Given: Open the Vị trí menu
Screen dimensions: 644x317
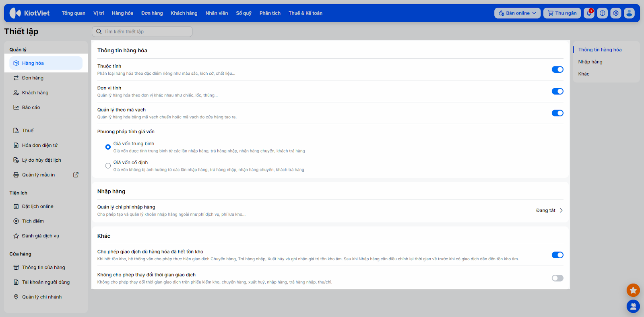Looking at the screenshot, I should click(x=99, y=13).
